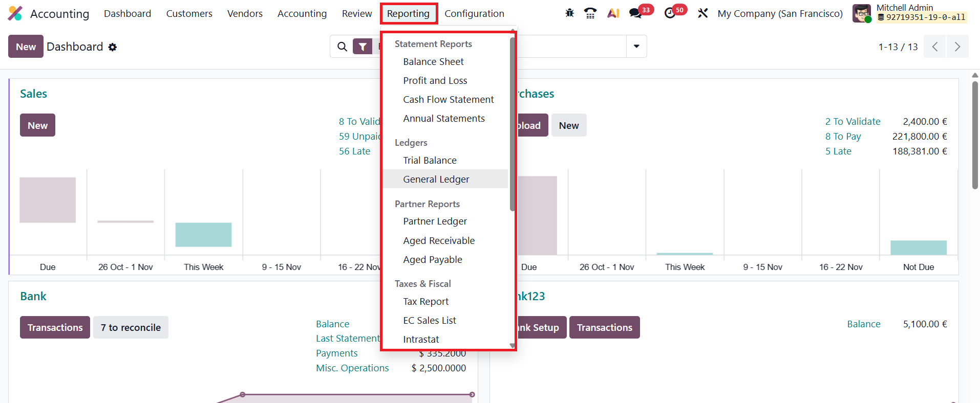Click the Accounting app logo icon
This screenshot has width=980, height=403.
coord(15,13)
